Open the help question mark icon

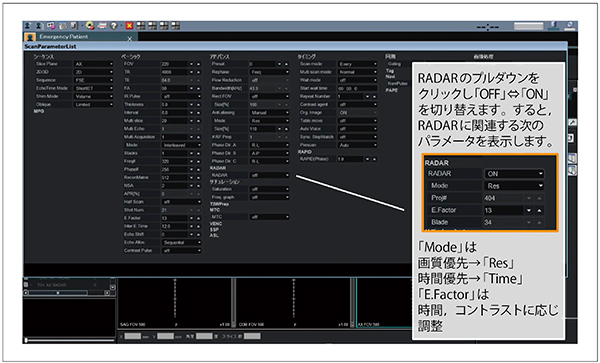114,26
